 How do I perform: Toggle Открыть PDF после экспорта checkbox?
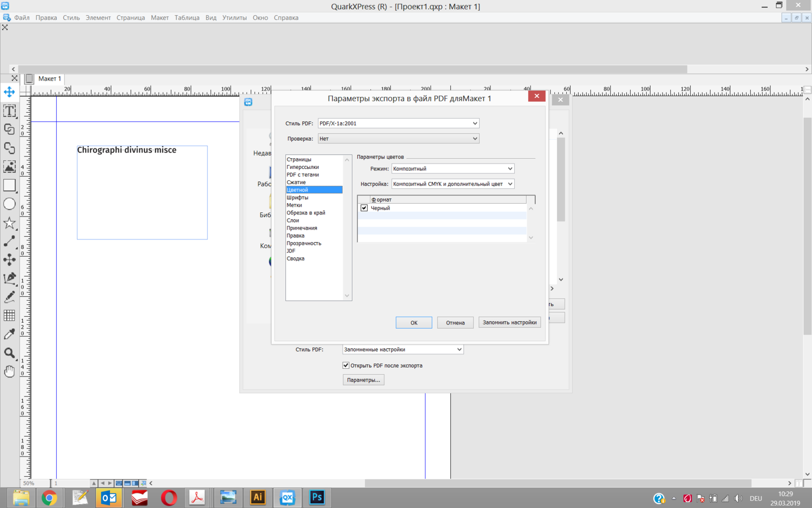(x=346, y=366)
